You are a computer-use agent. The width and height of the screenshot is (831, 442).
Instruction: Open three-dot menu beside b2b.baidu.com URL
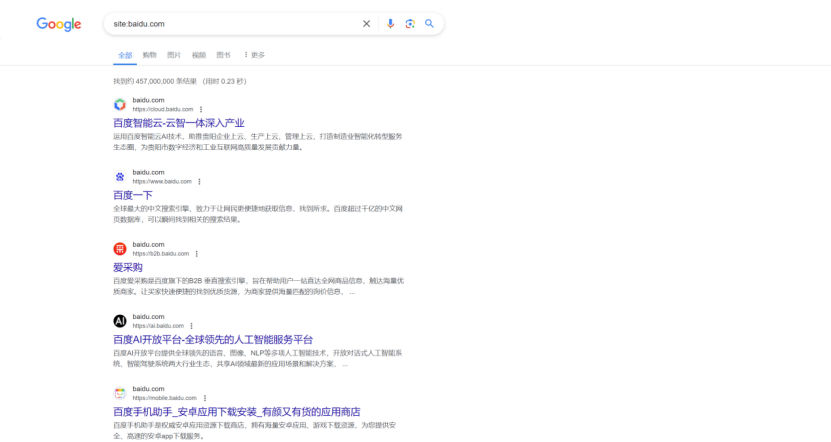click(197, 254)
